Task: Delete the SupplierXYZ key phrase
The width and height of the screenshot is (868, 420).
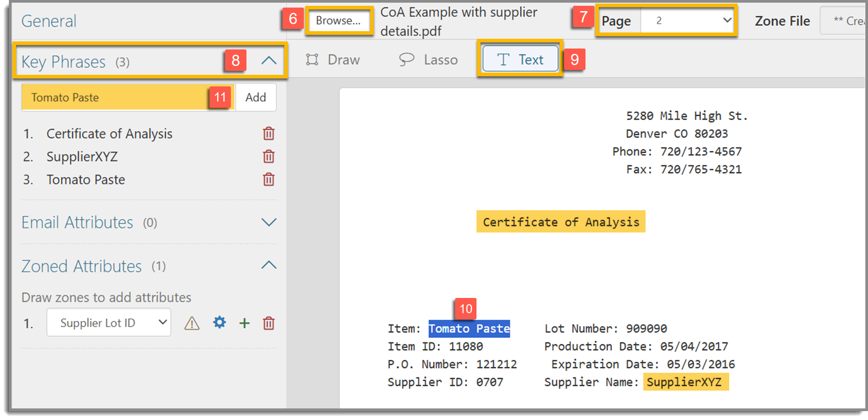Action: point(269,156)
